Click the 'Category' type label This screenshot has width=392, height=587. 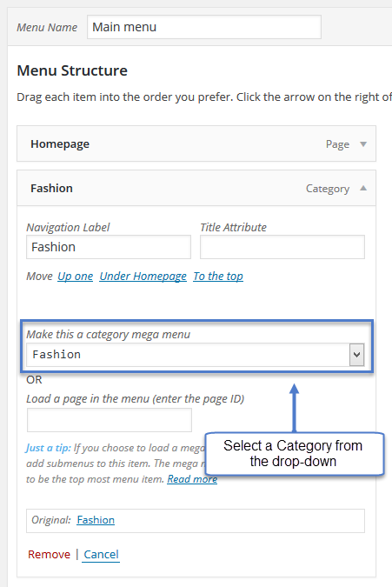(328, 189)
